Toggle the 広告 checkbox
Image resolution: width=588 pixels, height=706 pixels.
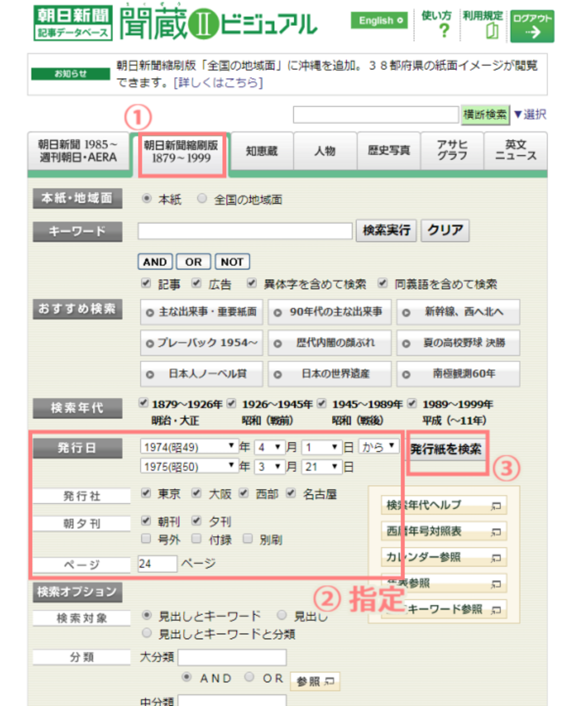tap(196, 283)
